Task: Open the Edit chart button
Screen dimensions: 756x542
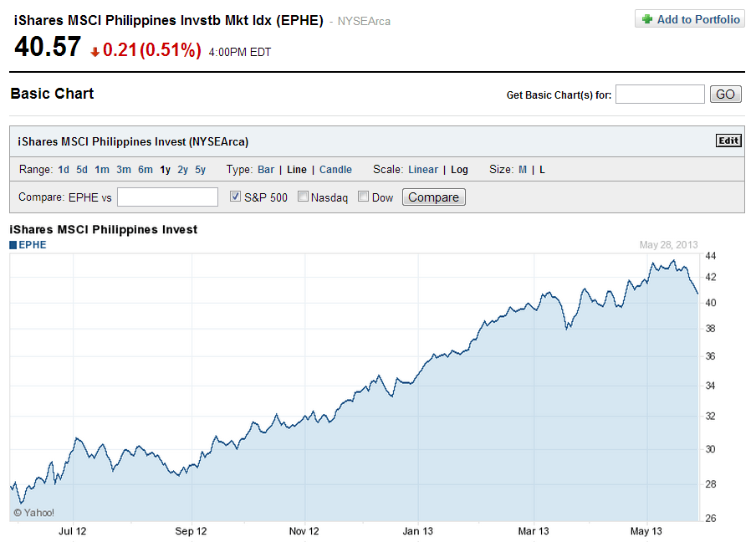Action: point(728,141)
